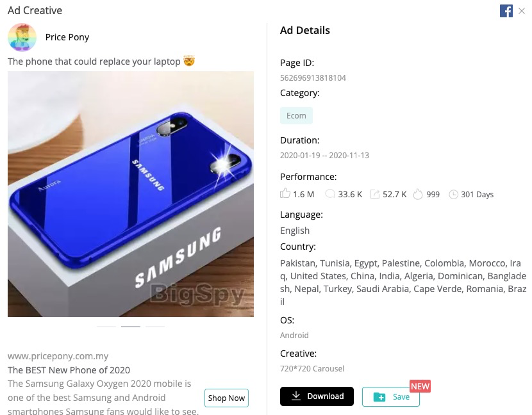Click the clock days-running icon
This screenshot has width=532, height=415.
click(453, 194)
